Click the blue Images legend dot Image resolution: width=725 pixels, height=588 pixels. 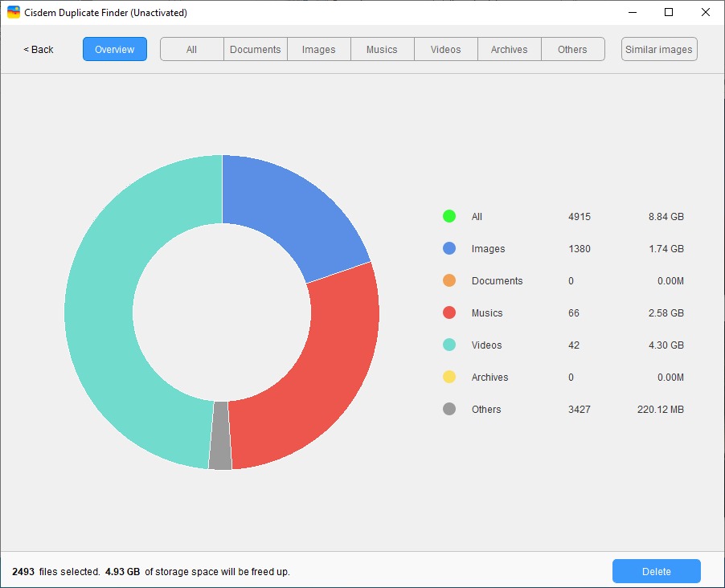tap(449, 249)
